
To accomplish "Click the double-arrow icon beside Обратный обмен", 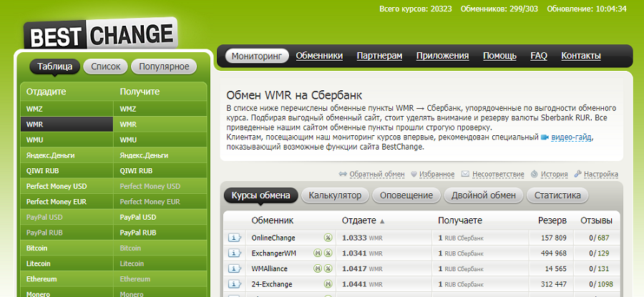I will tap(343, 174).
